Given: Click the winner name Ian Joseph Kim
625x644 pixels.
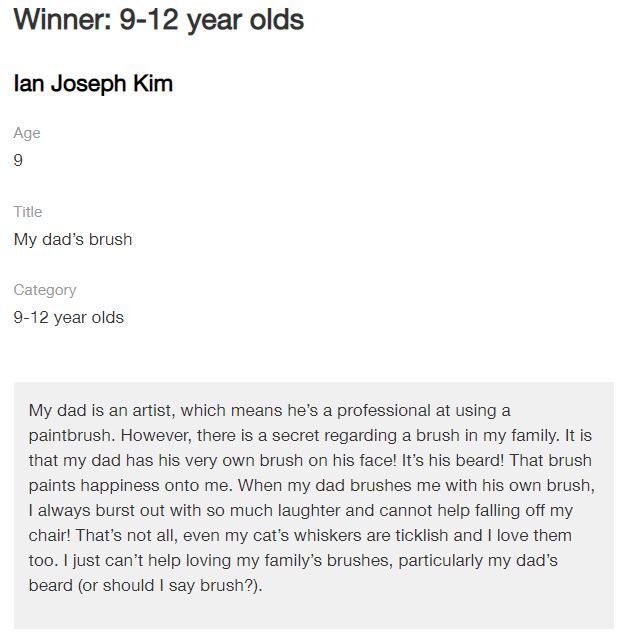Looking at the screenshot, I should (x=93, y=84).
